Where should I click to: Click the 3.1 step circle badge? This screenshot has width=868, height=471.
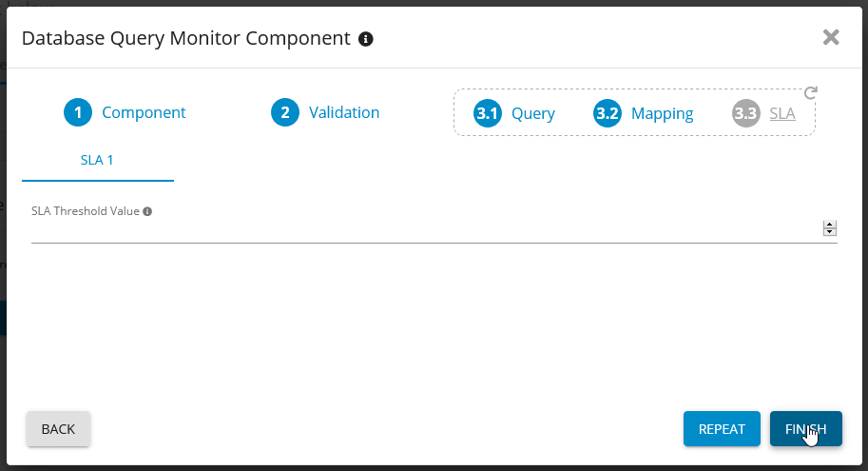[488, 114]
